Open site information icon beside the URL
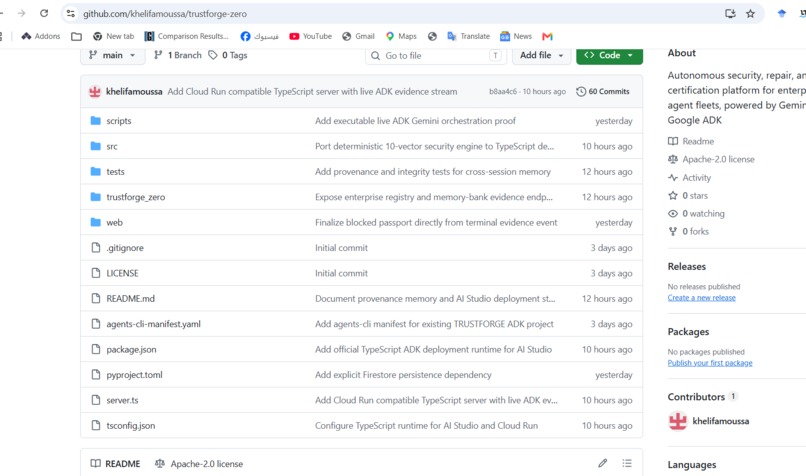 point(71,14)
